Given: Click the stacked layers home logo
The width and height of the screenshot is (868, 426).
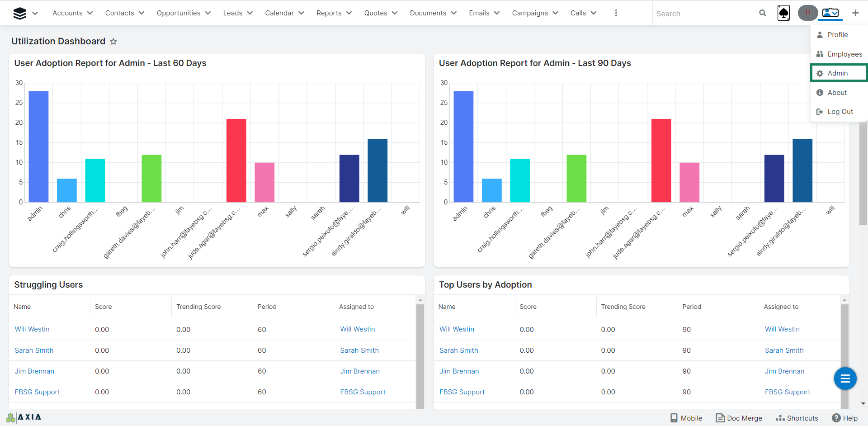Looking at the screenshot, I should (20, 14).
